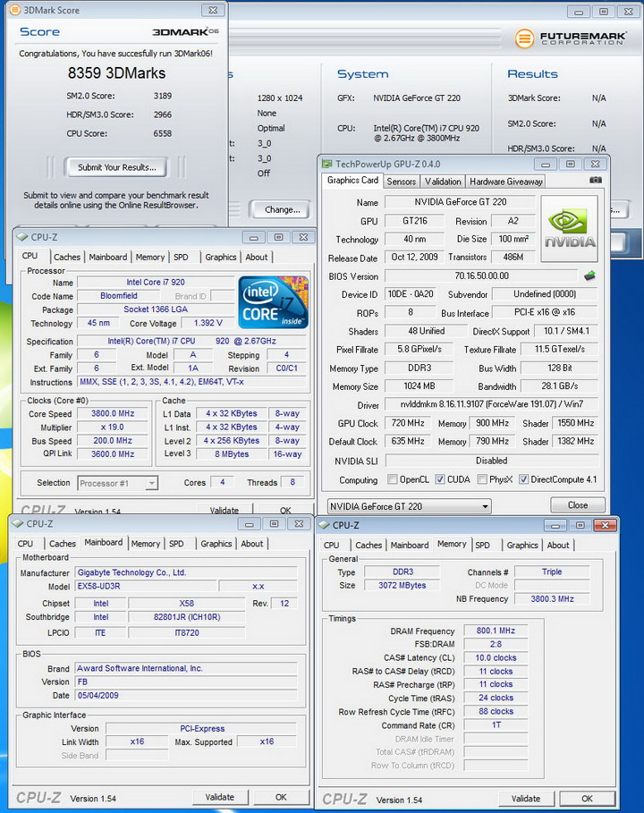Toggle the CUDA checkbox in GPU-Z
The image size is (644, 813).
440,479
